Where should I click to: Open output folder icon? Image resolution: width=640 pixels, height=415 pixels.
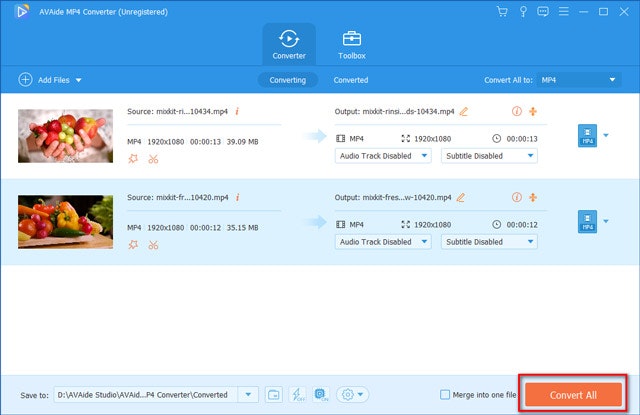click(273, 395)
